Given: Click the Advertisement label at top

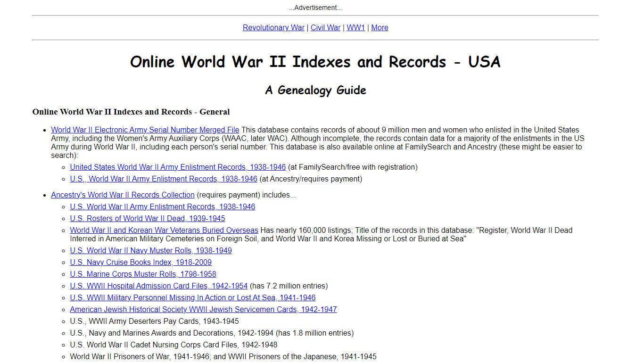Looking at the screenshot, I should [x=315, y=8].
